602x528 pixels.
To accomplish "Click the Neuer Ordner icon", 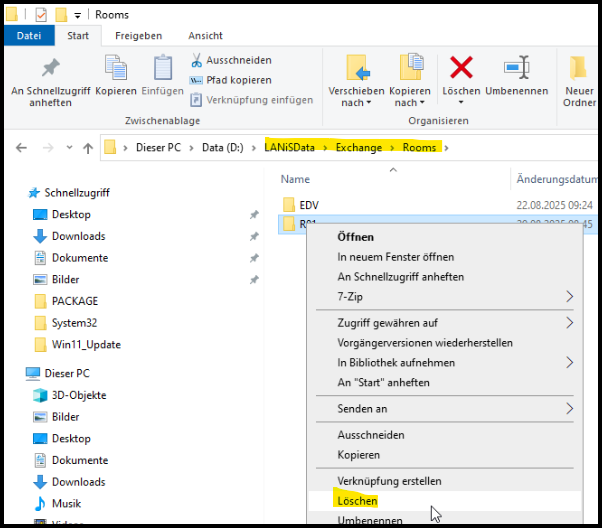I will tap(578, 68).
